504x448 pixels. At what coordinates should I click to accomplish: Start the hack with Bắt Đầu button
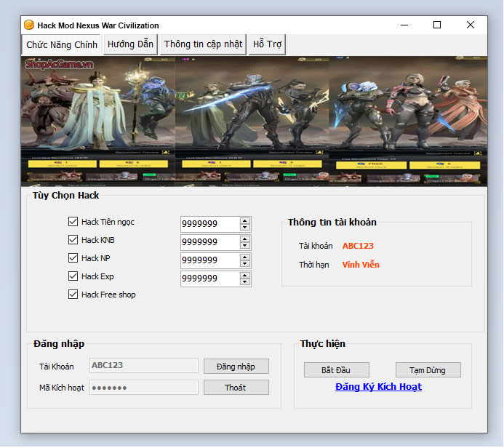[336, 370]
